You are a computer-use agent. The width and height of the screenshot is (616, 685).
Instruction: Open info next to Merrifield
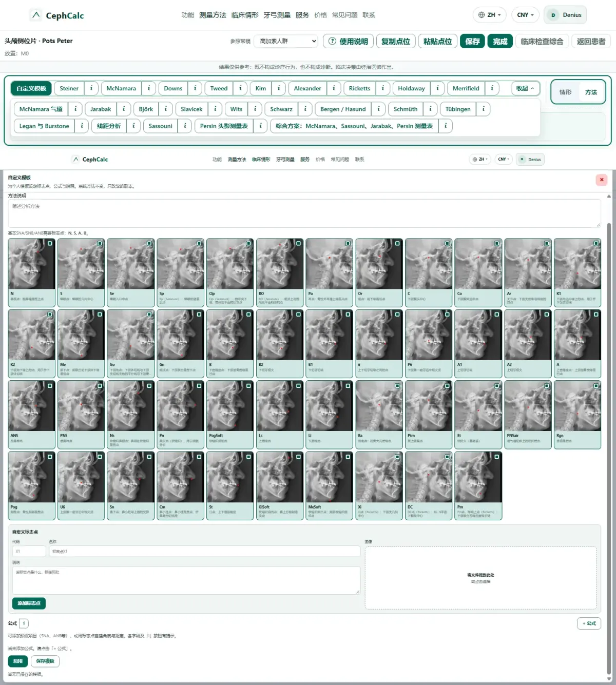click(492, 88)
